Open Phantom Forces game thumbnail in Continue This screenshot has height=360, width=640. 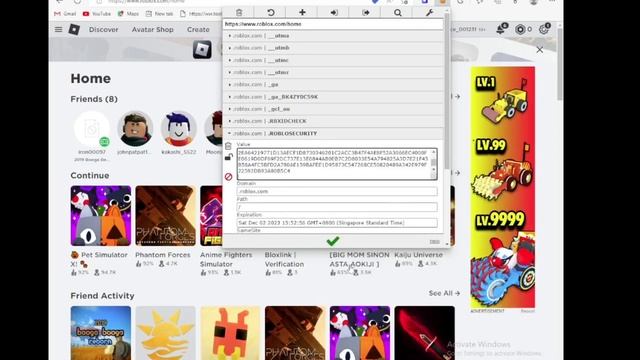(165, 216)
